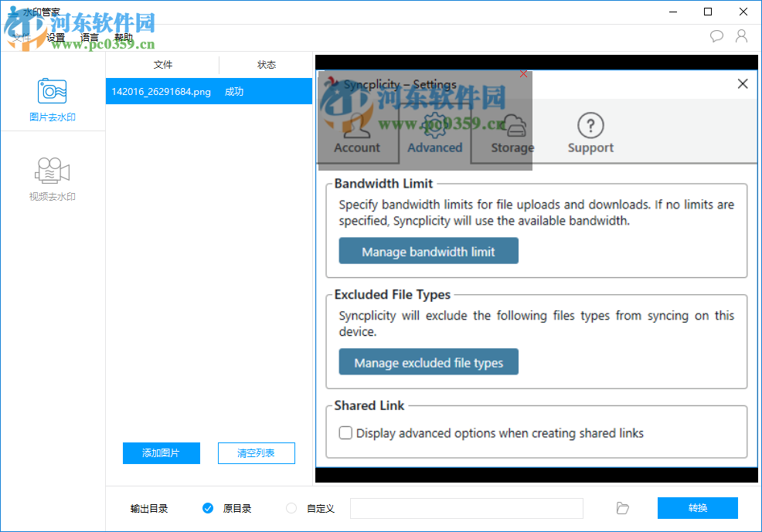The image size is (762, 532).
Task: Click the Manage excluded file types button
Action: click(428, 361)
